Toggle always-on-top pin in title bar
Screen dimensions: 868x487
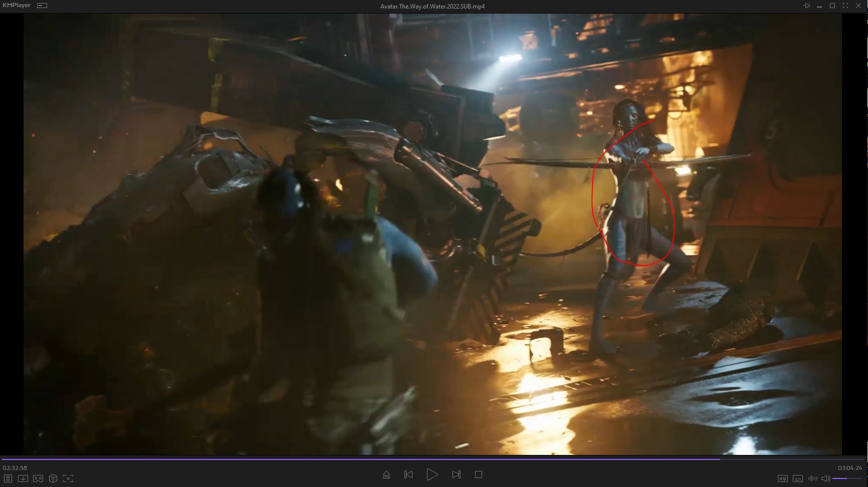pyautogui.click(x=806, y=6)
